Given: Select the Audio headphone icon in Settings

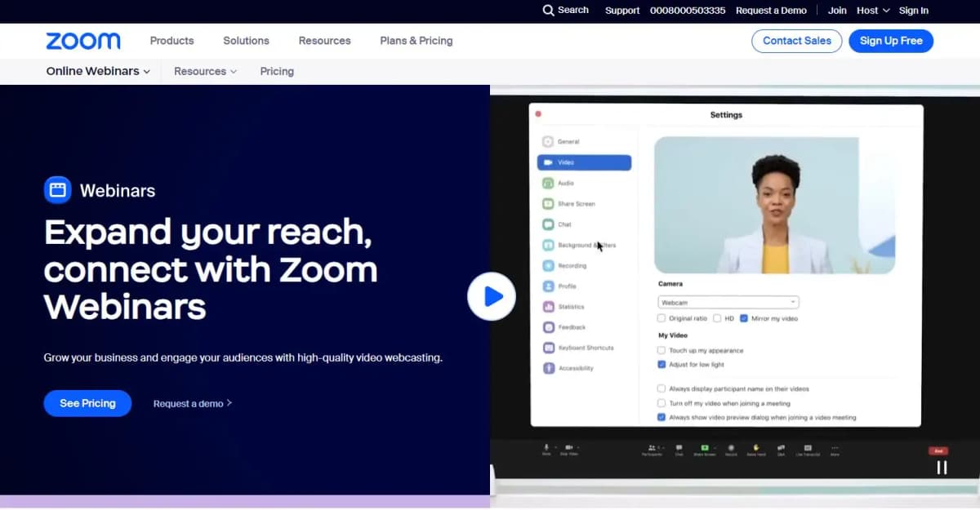Looking at the screenshot, I should (548, 183).
